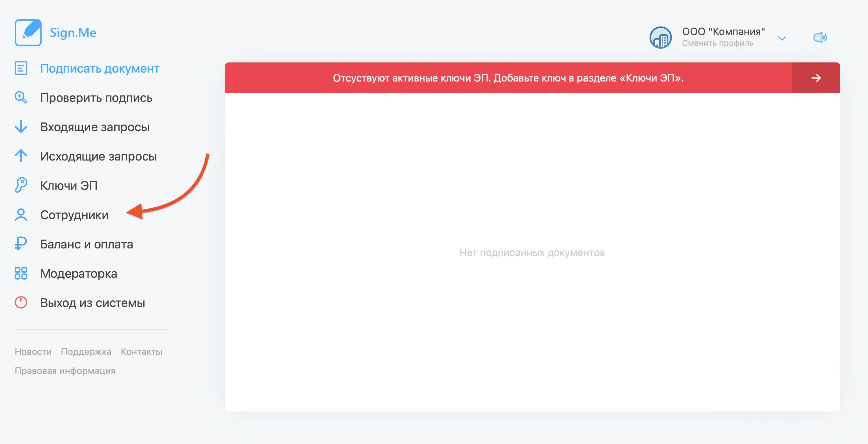
Task: Click the down-arrow icon for incoming requests
Action: click(x=21, y=127)
